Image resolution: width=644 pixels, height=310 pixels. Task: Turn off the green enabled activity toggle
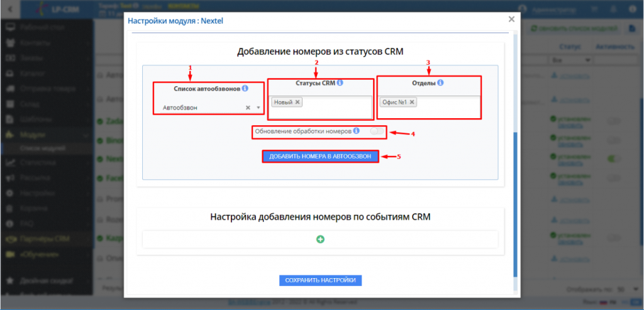[614, 158]
